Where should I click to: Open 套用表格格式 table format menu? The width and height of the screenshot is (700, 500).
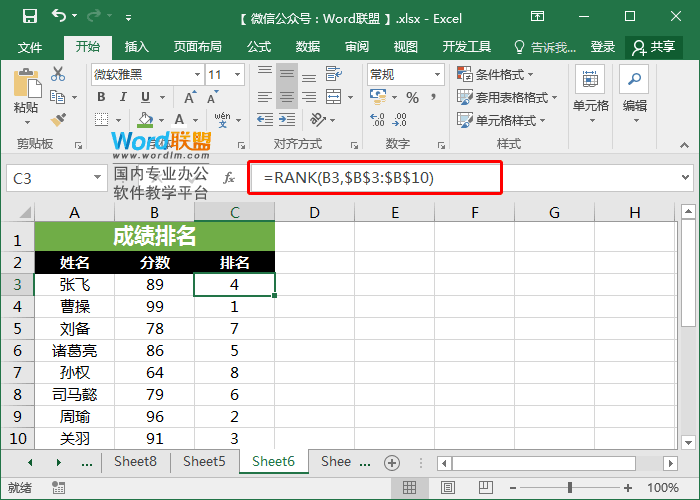507,97
